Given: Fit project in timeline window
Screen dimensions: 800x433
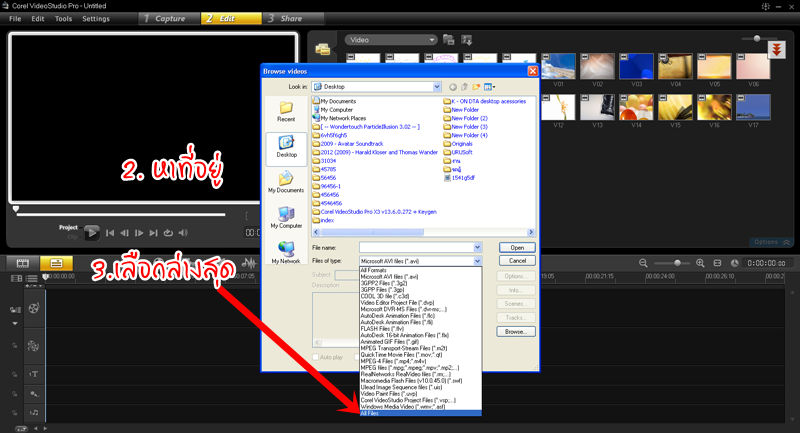Looking at the screenshot, I should point(717,263).
